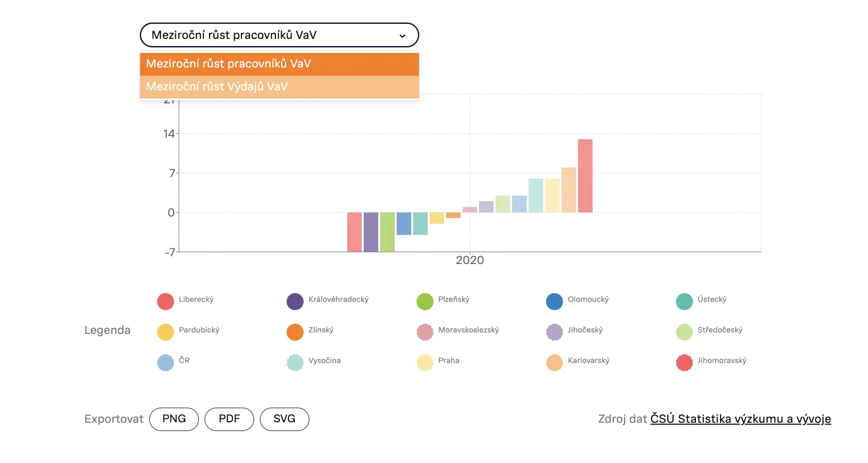Open ČSÚ Statistika výzkumu a vývoje link
The image size is (868, 463).
(740, 419)
